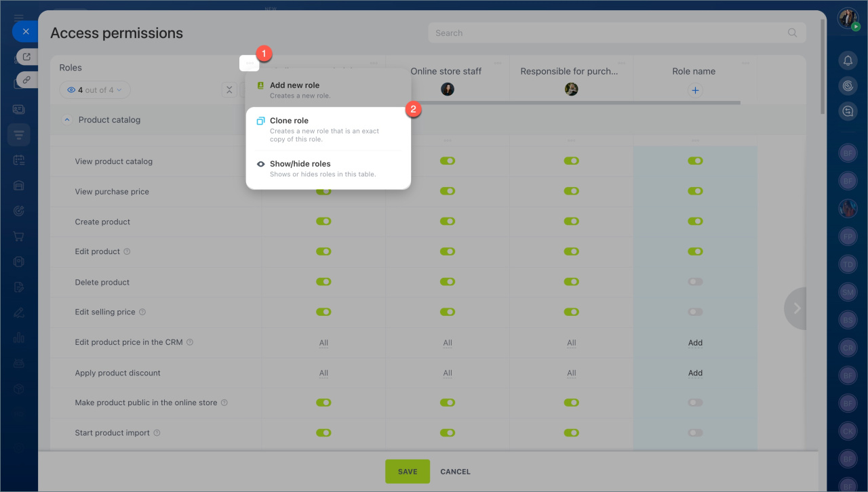Open the 4 out of 4 roles filter
868x492 pixels.
[x=95, y=90]
